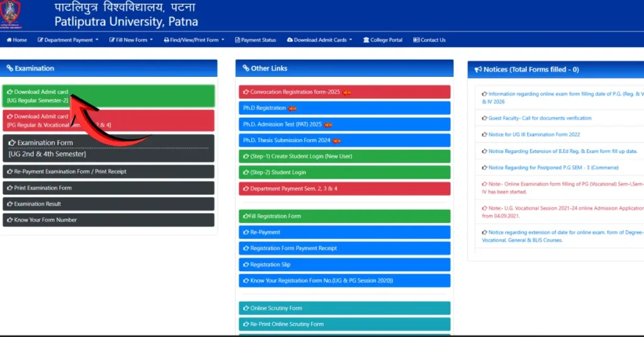Open Examination Form UG 2nd & 4th Semester
644x337 pixels.
[x=108, y=148]
